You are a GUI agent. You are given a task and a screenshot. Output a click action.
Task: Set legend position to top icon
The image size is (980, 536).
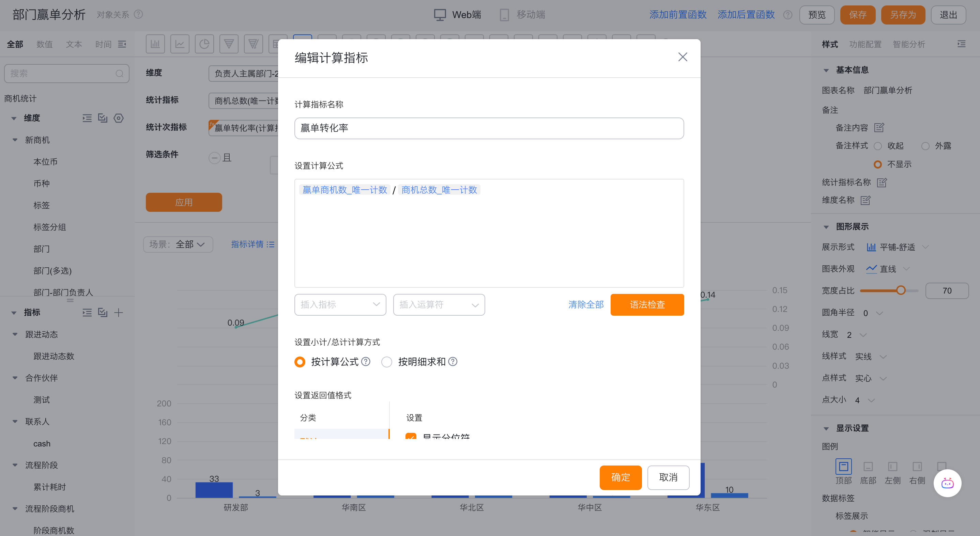pyautogui.click(x=843, y=467)
